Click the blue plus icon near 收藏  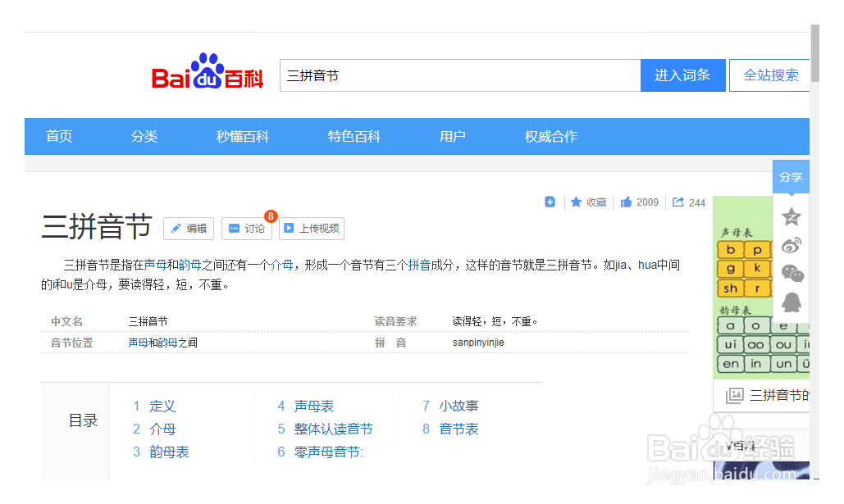[x=550, y=202]
